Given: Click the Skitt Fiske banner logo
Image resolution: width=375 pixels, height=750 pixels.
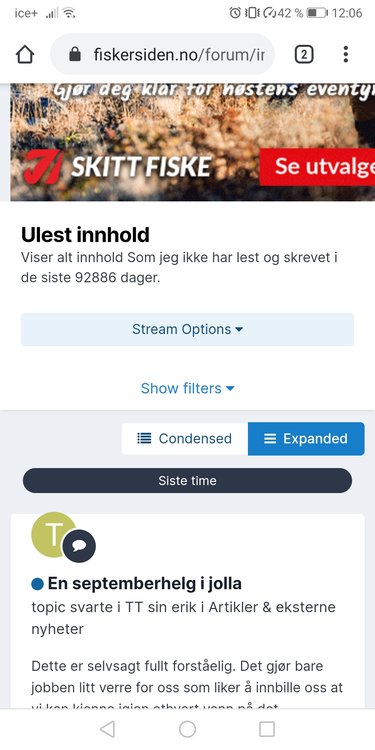Looking at the screenshot, I should pos(117,167).
